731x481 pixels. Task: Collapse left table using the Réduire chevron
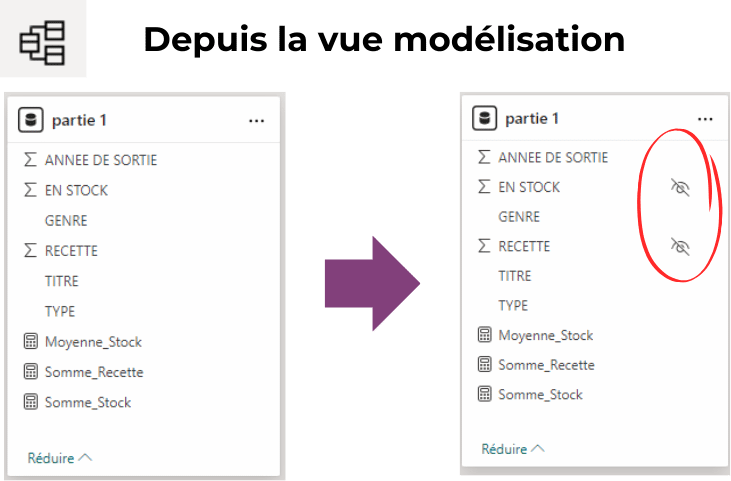pyautogui.click(x=84, y=457)
